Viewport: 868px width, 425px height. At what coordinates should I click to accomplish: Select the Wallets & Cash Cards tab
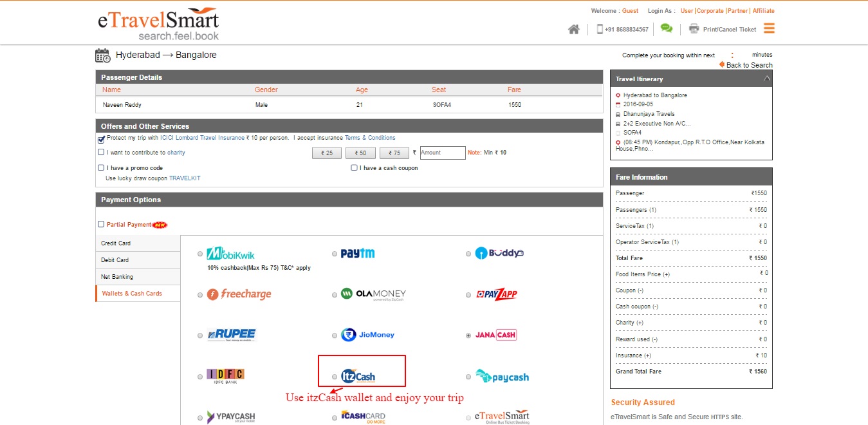(x=138, y=294)
